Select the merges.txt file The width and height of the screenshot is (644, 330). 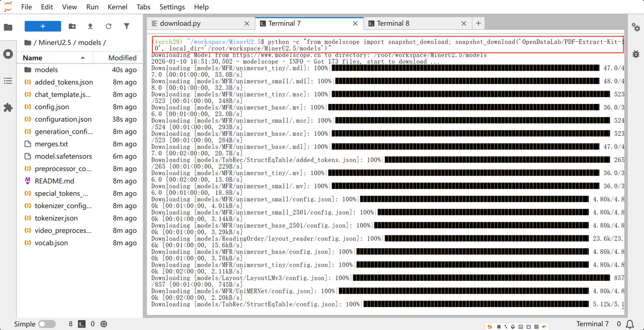pos(80,144)
